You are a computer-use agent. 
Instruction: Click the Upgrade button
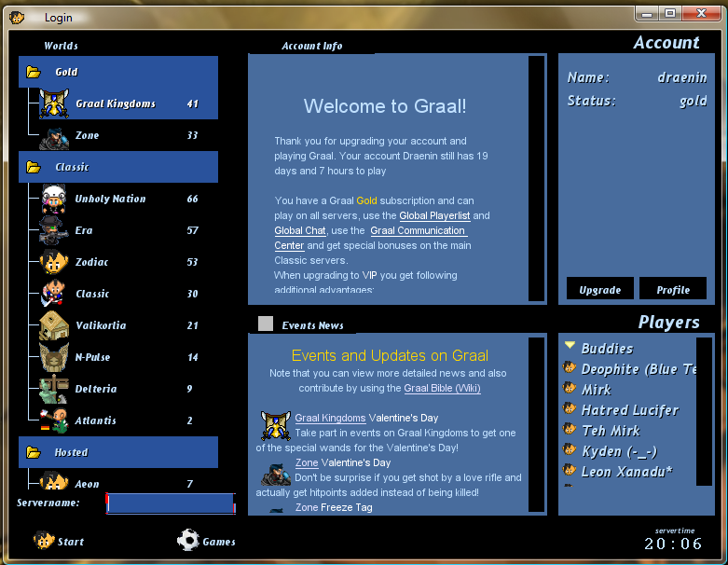pyautogui.click(x=600, y=290)
